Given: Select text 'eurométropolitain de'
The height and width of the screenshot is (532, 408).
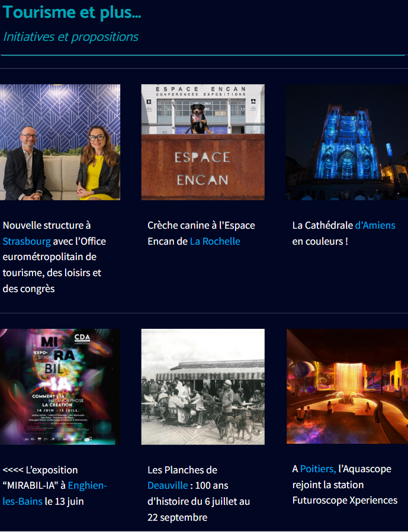Looking at the screenshot, I should pyautogui.click(x=50, y=257).
